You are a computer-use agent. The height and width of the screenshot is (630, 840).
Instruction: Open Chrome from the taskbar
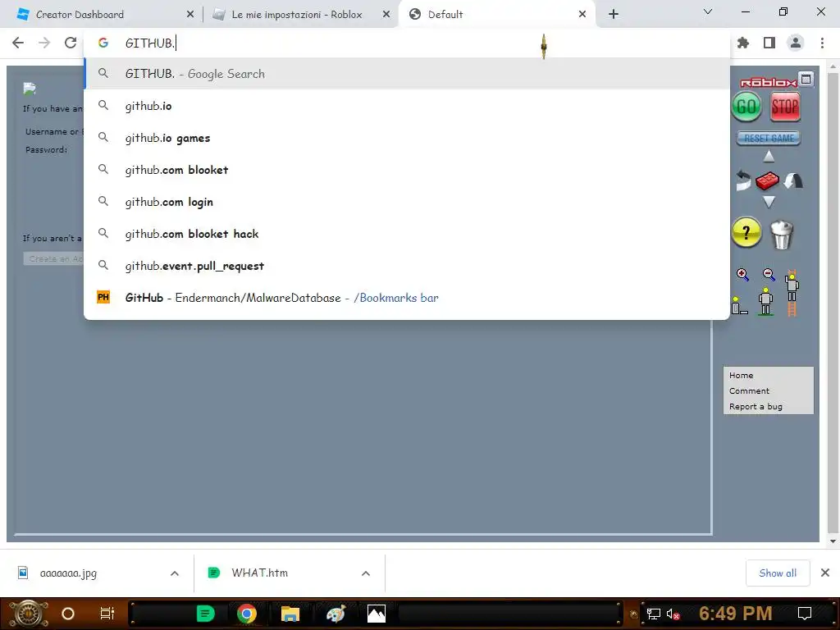(x=246, y=614)
